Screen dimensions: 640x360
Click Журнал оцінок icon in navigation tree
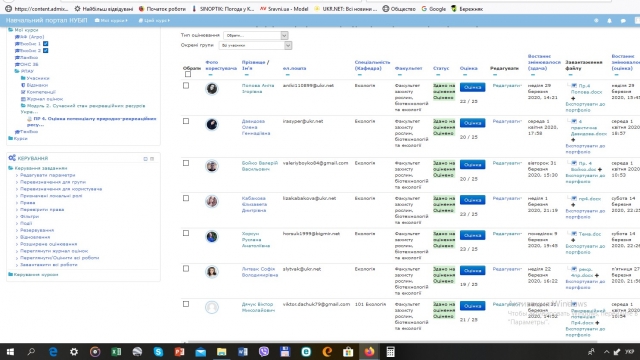tap(23, 99)
